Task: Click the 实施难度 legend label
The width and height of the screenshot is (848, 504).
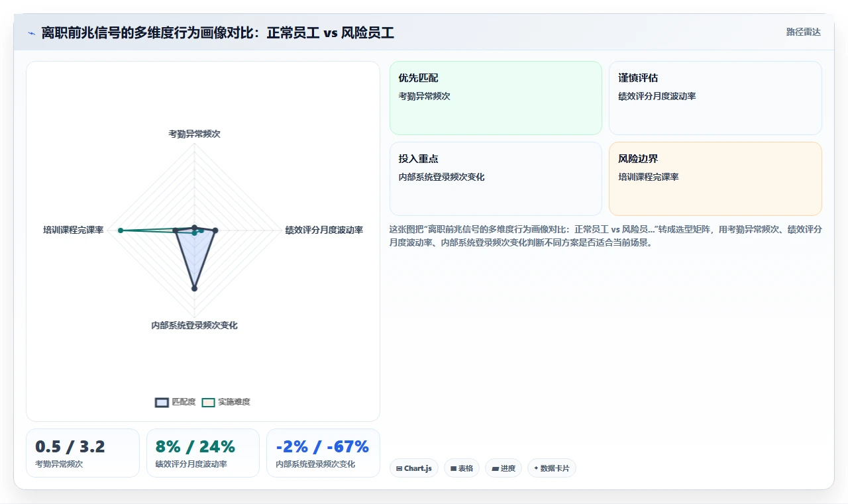Action: click(x=235, y=402)
